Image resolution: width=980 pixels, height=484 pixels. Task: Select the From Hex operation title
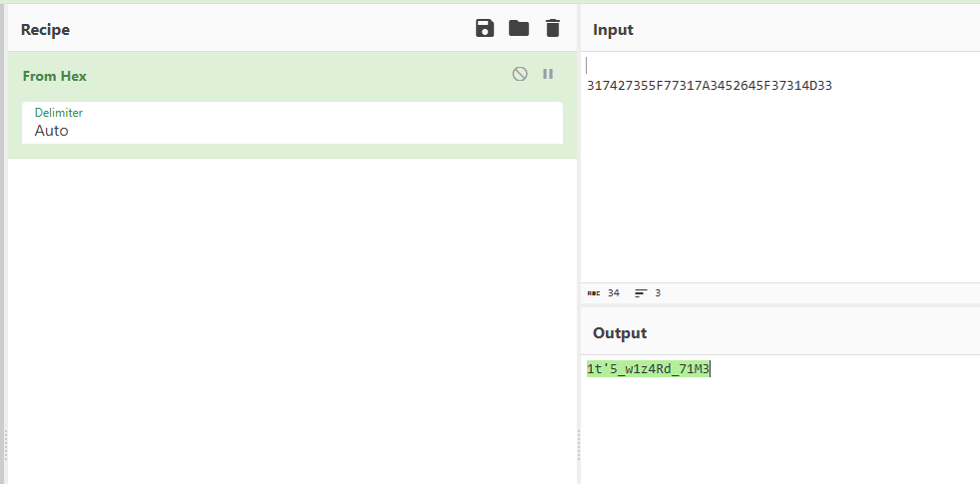(x=55, y=76)
